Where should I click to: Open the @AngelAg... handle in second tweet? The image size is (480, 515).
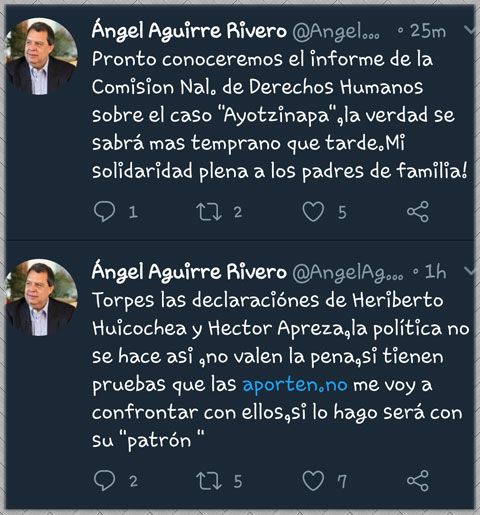(348, 273)
